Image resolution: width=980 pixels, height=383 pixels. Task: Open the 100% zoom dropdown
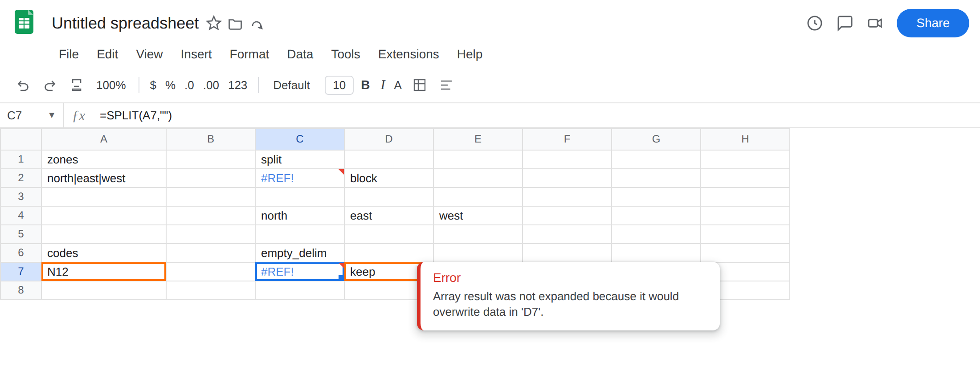111,85
